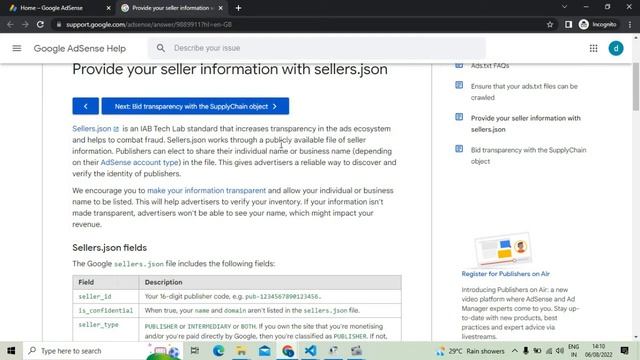Viewport: 640px width, 360px height.
Task: Bookmark this page with star icon
Action: 550,24
